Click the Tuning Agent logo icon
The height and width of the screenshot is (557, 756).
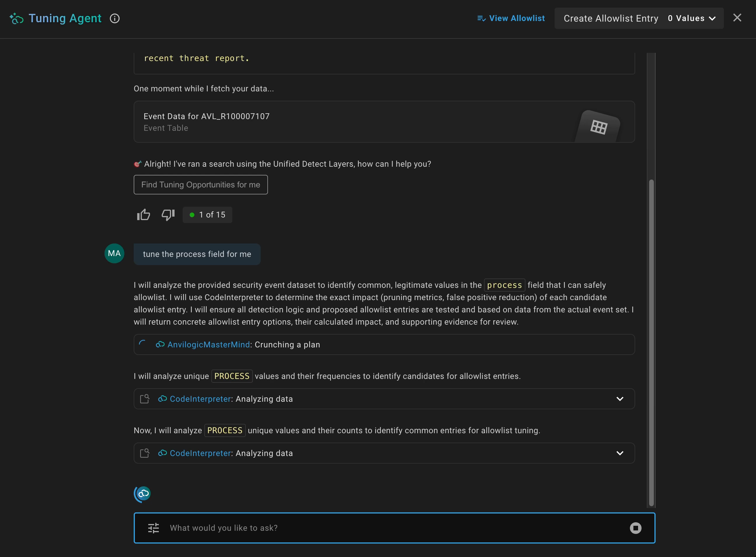click(x=16, y=19)
